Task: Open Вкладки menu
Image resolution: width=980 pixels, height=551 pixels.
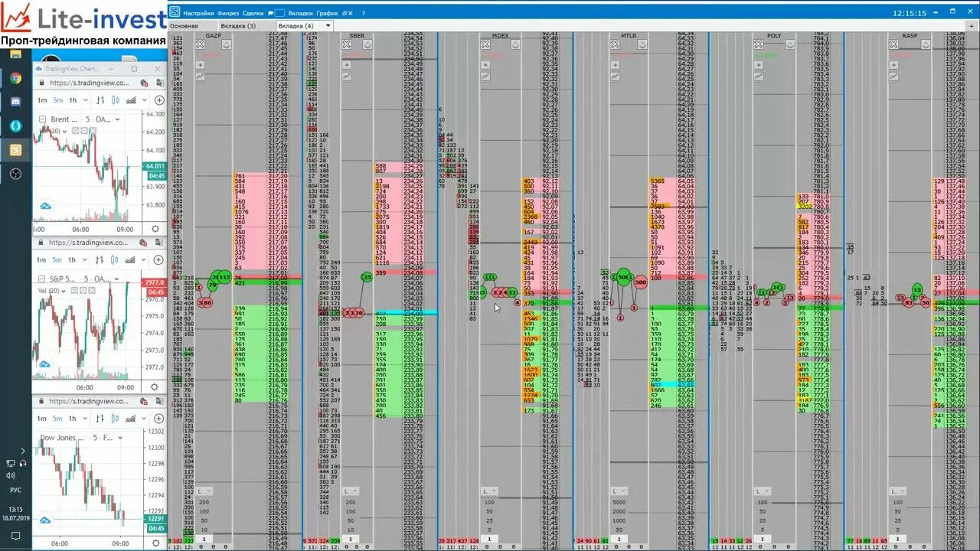Action: click(x=301, y=13)
